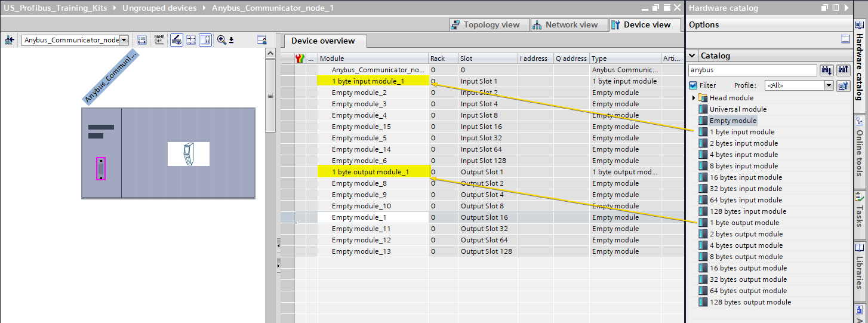Image resolution: width=868 pixels, height=323 pixels.
Task: Click the 4 bytes input module icon
Action: [703, 155]
